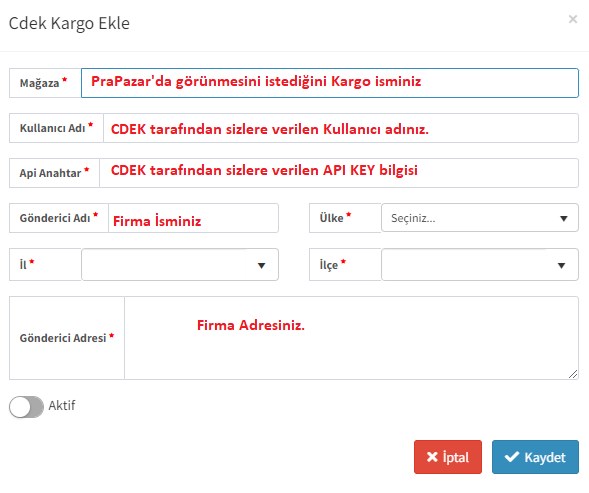Select the Gönderici Adı text box
The width and height of the screenshot is (589, 493).
[193, 218]
